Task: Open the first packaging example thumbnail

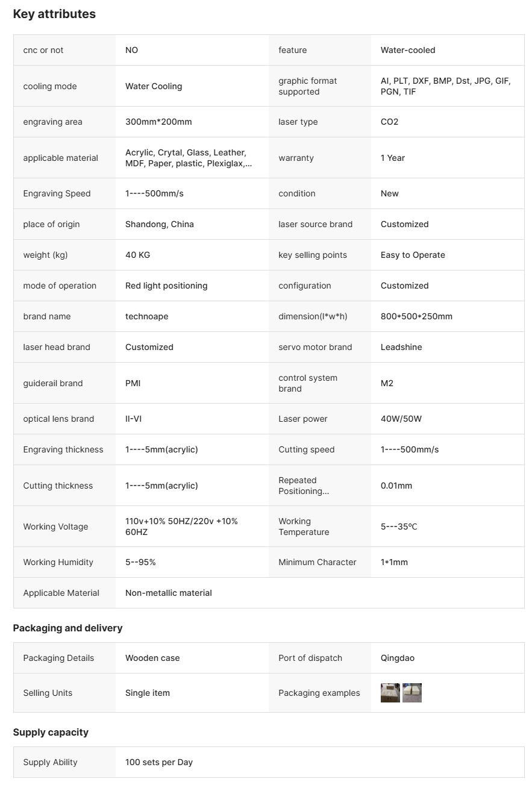Action: [390, 693]
